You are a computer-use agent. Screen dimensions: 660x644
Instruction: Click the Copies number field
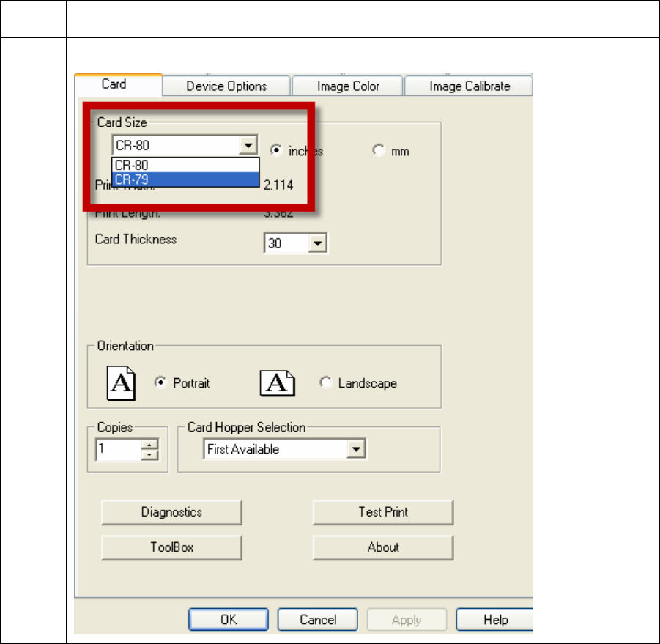pyautogui.click(x=119, y=450)
